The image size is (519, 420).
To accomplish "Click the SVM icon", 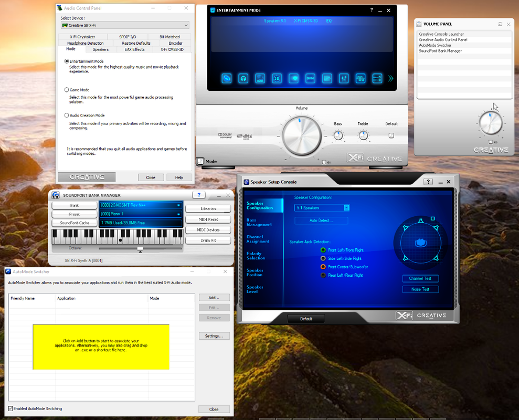I will [x=310, y=79].
